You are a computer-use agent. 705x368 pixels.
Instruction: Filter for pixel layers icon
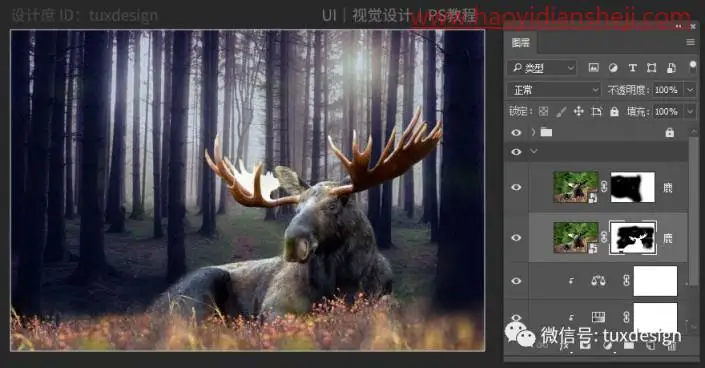(x=593, y=68)
